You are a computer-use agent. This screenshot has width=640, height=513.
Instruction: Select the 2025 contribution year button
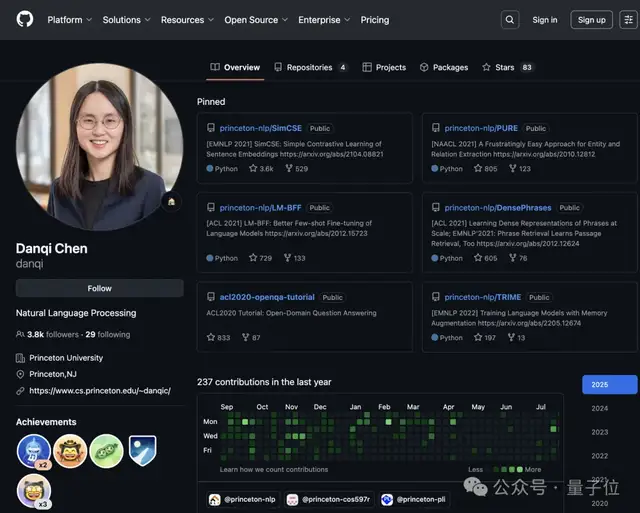[609, 385]
